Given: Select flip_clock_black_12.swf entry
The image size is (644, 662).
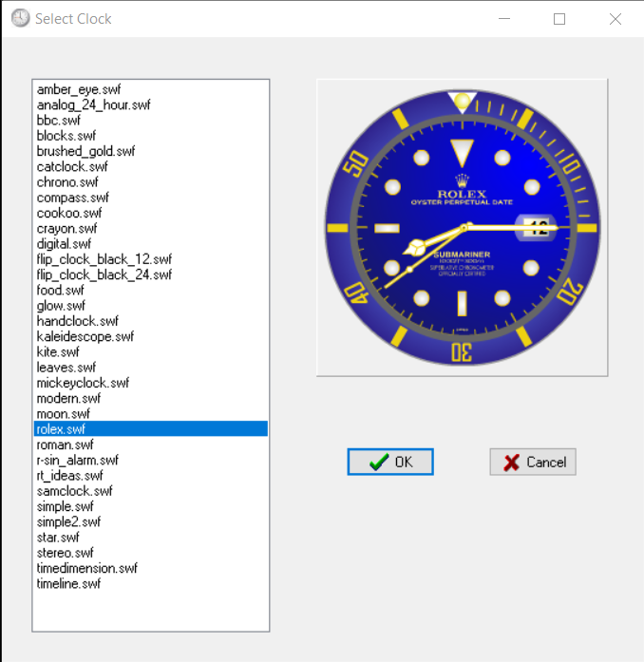Looking at the screenshot, I should coord(104,259).
